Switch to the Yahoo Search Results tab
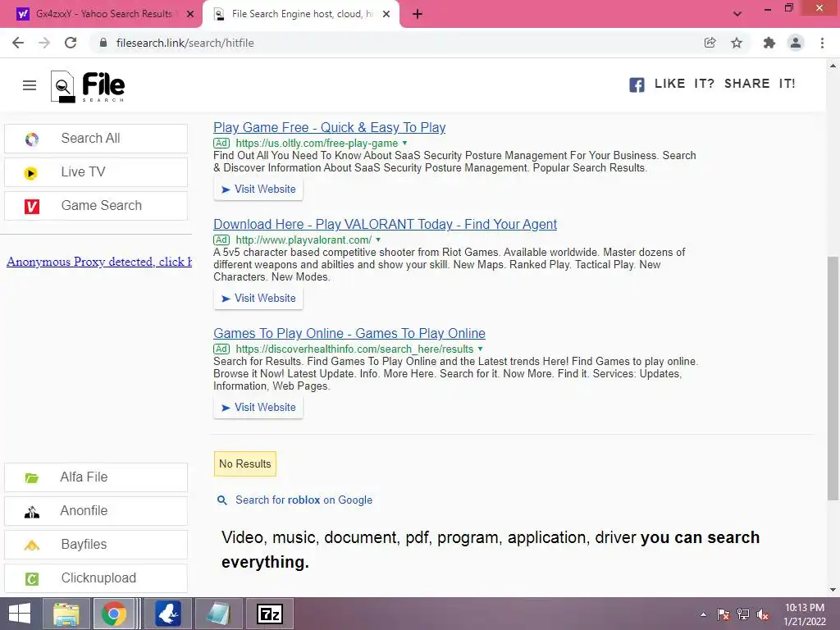840x630 pixels. (x=103, y=14)
